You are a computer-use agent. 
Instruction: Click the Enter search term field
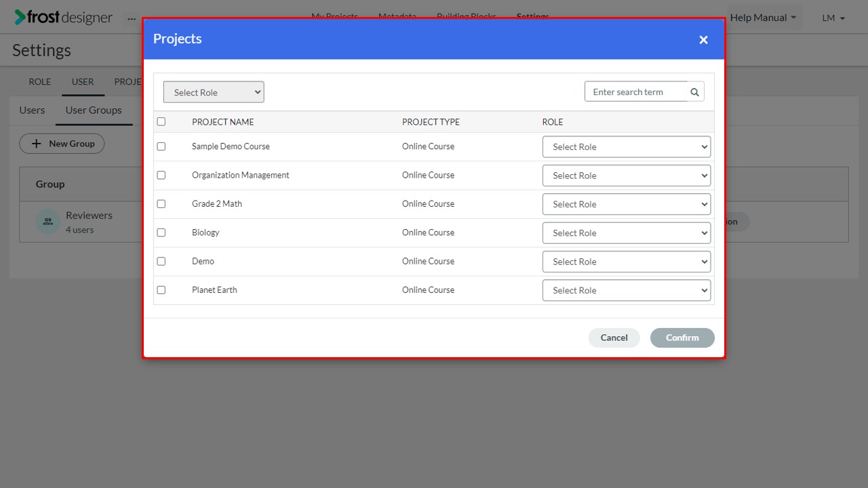(x=636, y=92)
